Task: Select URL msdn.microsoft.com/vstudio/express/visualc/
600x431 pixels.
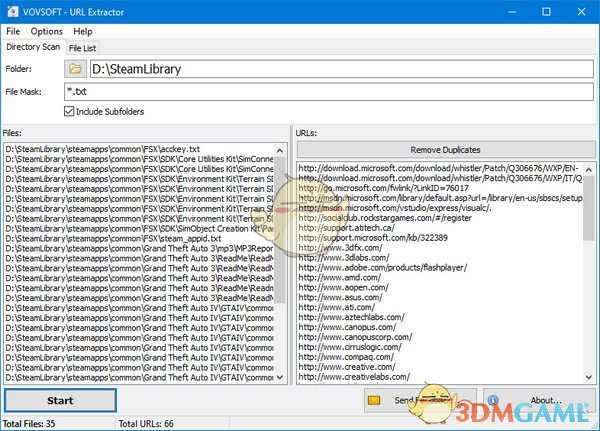Action: [440, 208]
